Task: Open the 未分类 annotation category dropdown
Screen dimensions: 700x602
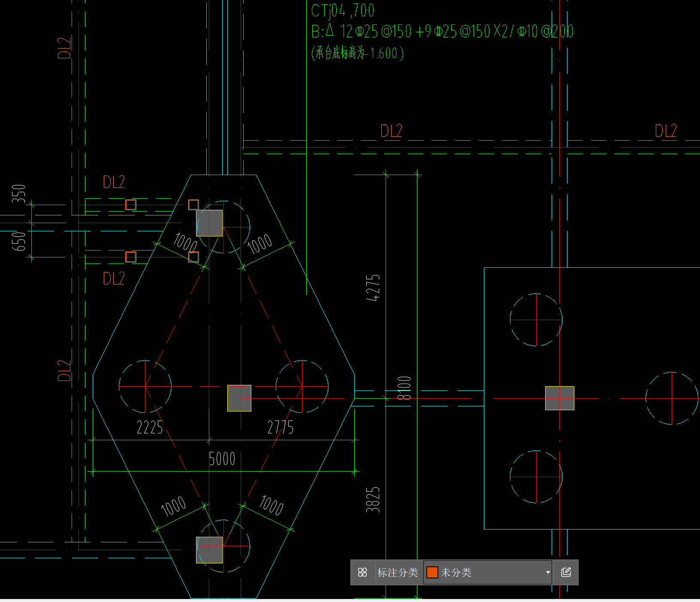Action: tap(487, 572)
